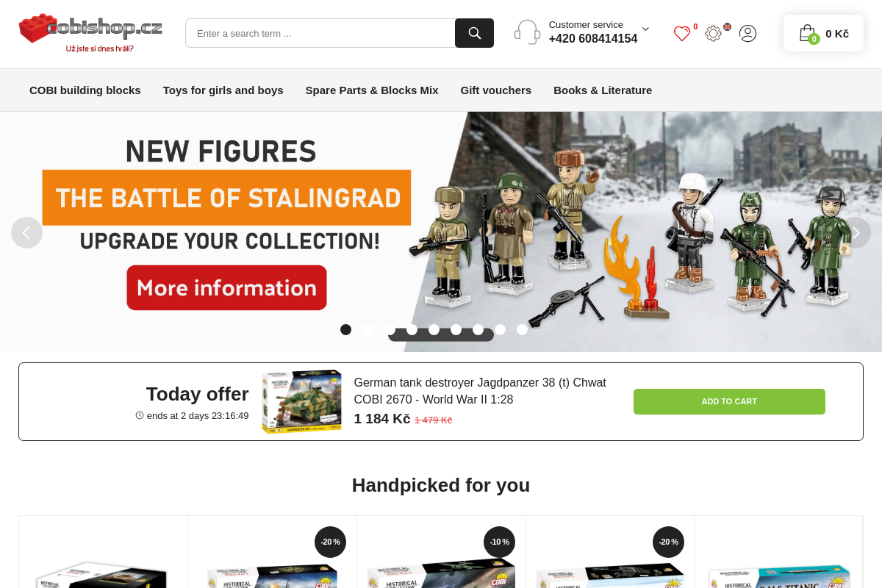This screenshot has width=882, height=588.
Task: Click the cobishop.cz logo
Action: pyautogui.click(x=90, y=33)
